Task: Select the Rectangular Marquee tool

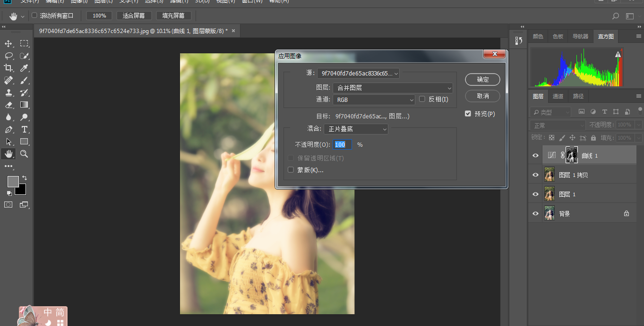Action: tap(24, 43)
